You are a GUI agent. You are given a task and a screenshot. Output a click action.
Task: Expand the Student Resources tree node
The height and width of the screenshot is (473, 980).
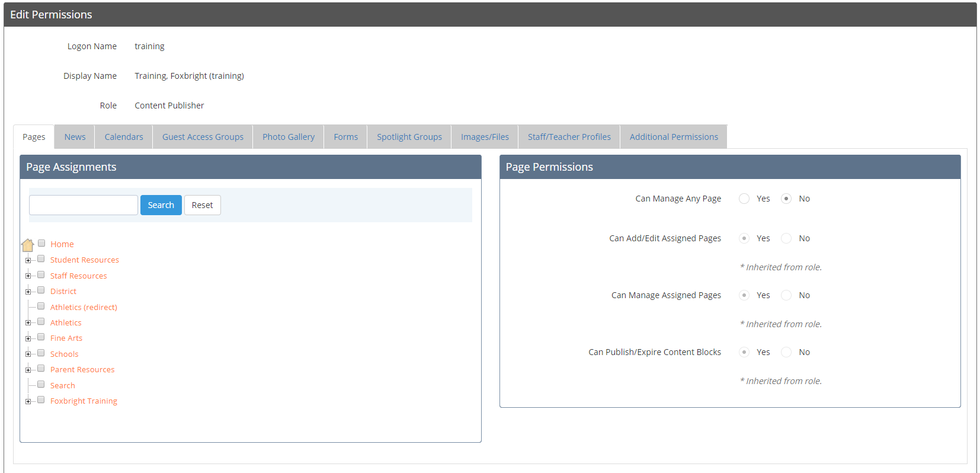click(28, 260)
